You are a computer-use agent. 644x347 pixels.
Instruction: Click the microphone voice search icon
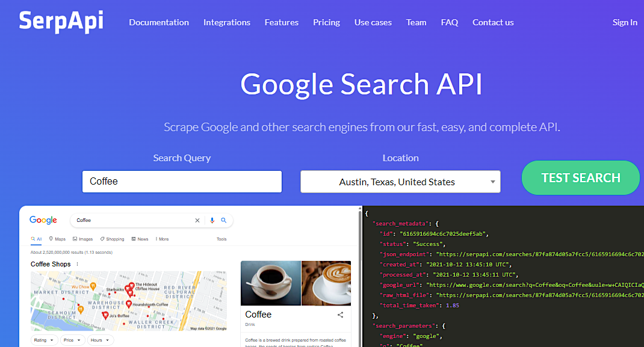(x=212, y=220)
